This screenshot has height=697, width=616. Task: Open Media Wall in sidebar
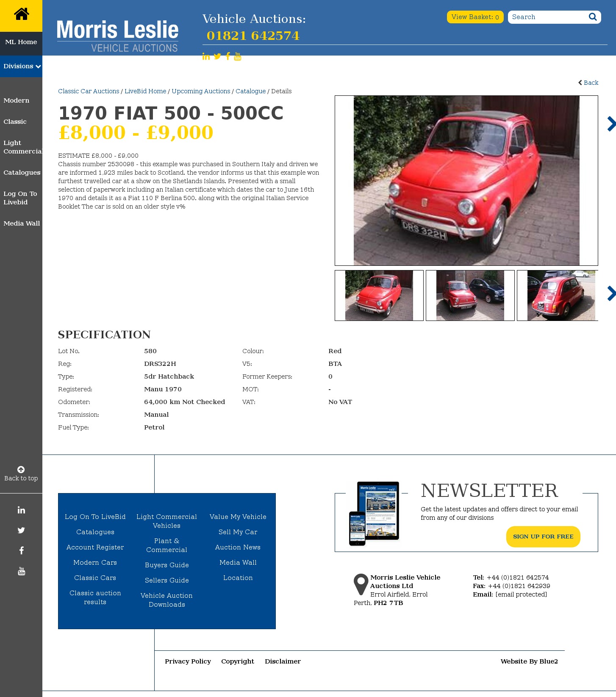pos(22,223)
